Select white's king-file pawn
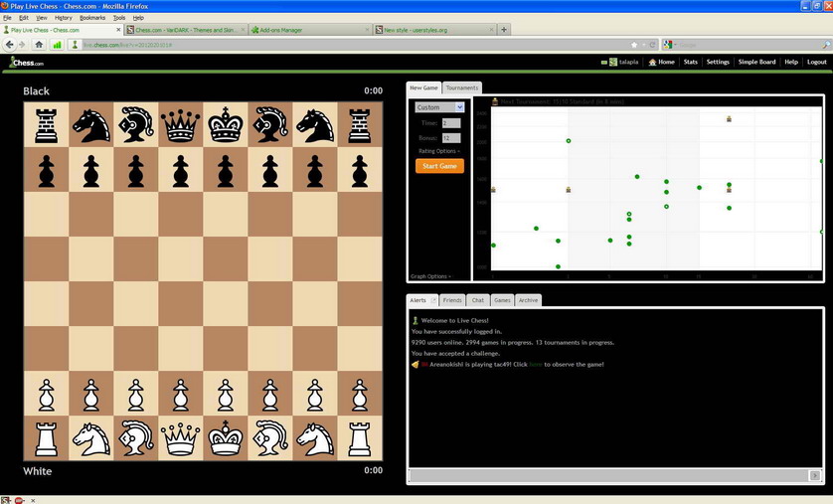The height and width of the screenshot is (504, 833). 226,394
